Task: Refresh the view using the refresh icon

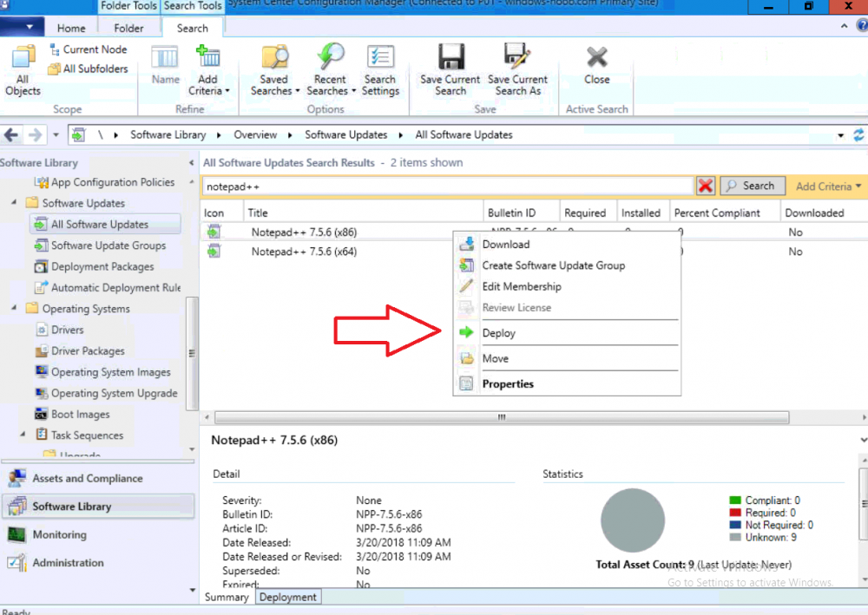Action: [x=858, y=135]
